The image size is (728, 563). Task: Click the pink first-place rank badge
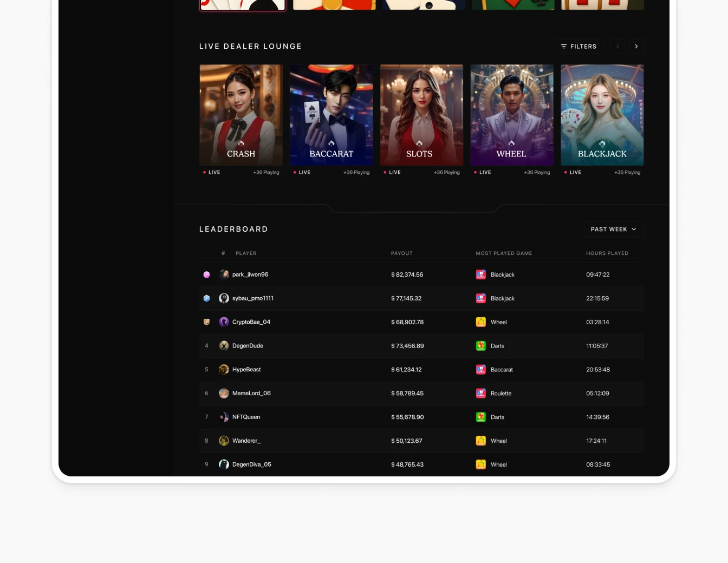[x=206, y=274]
